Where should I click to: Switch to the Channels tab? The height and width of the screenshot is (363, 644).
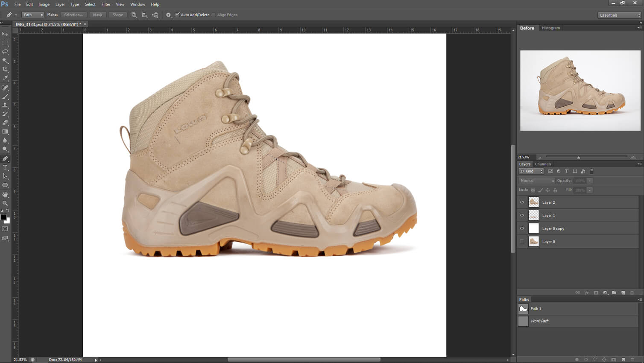click(x=543, y=164)
